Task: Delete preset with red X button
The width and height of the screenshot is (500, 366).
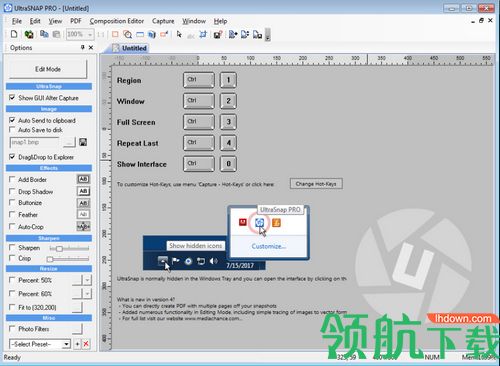Action: 86,344
